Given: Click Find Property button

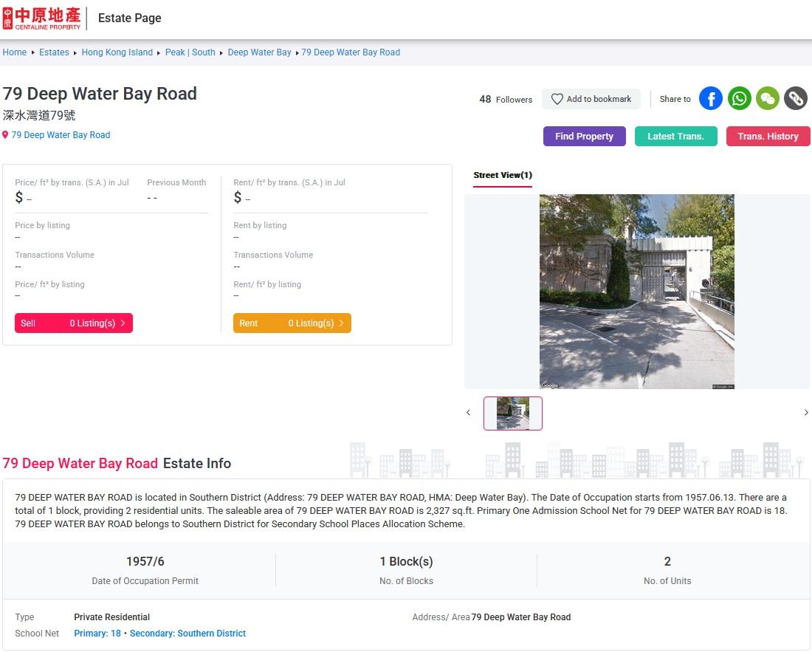Looking at the screenshot, I should 584,136.
